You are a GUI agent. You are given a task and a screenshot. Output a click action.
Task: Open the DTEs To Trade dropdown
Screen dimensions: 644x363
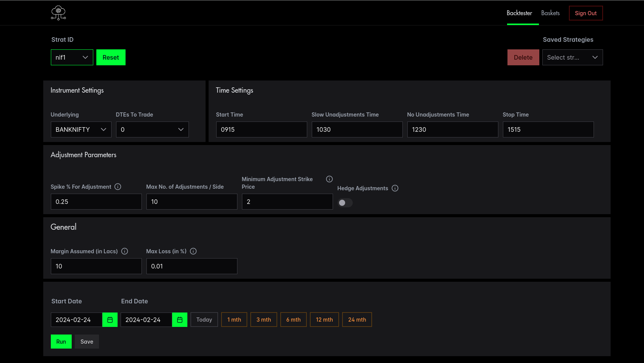pos(152,129)
